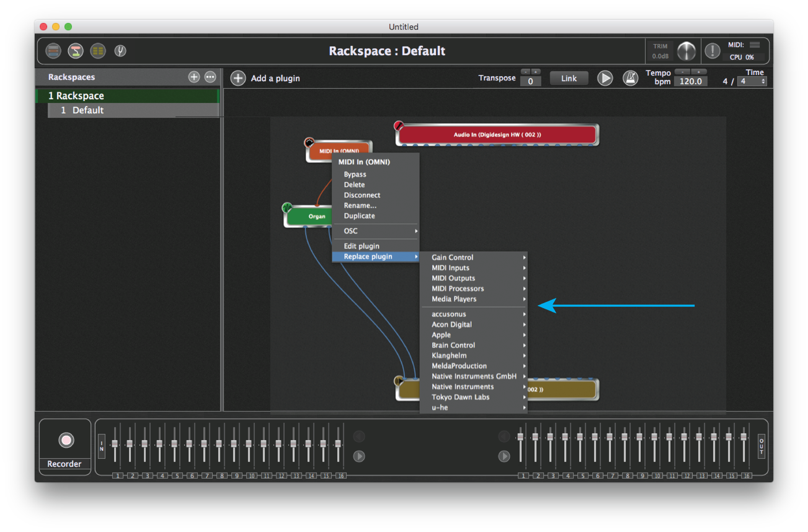Decrease tempo with minus stepper
808x532 pixels.
coord(682,72)
